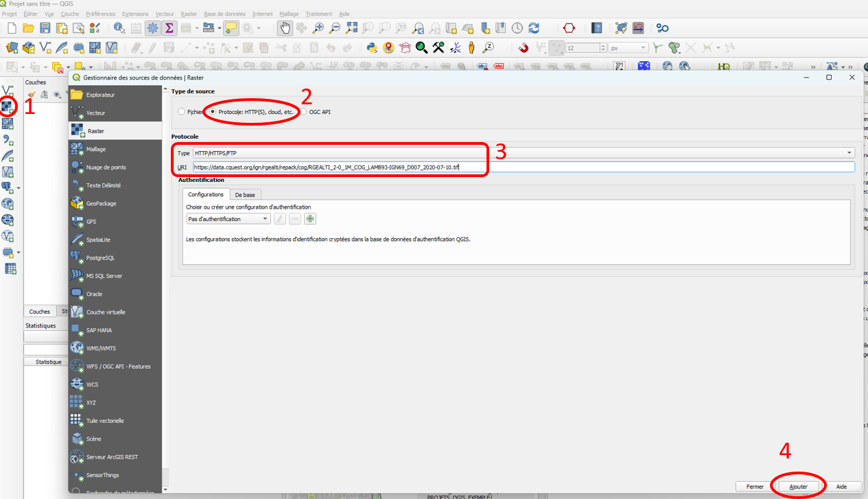Click Add PostGIS elephant icon in left toolbar

[x=8, y=187]
